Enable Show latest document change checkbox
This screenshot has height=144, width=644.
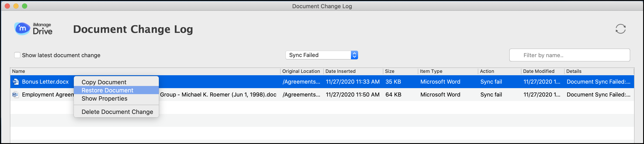coord(17,55)
